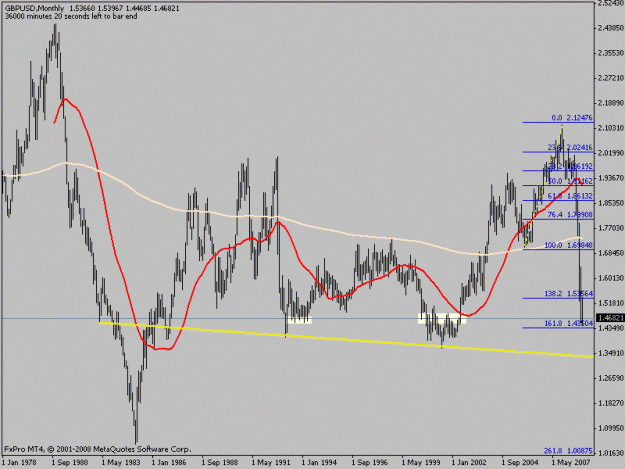The image size is (625, 469).
Task: Click the current price tag 1.46821
Action: [x=611, y=318]
